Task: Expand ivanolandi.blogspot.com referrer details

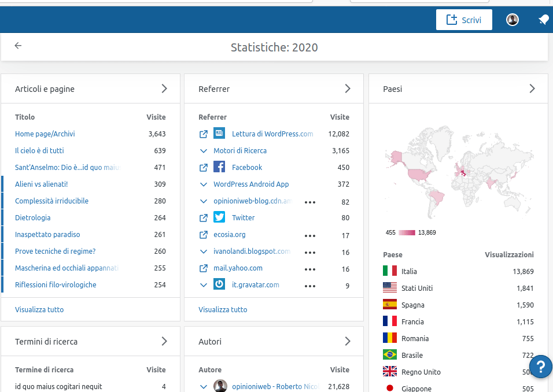Action: click(203, 252)
